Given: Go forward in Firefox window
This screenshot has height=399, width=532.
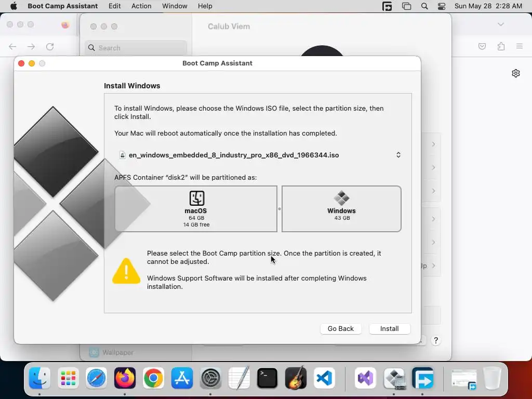Looking at the screenshot, I should coord(31,46).
